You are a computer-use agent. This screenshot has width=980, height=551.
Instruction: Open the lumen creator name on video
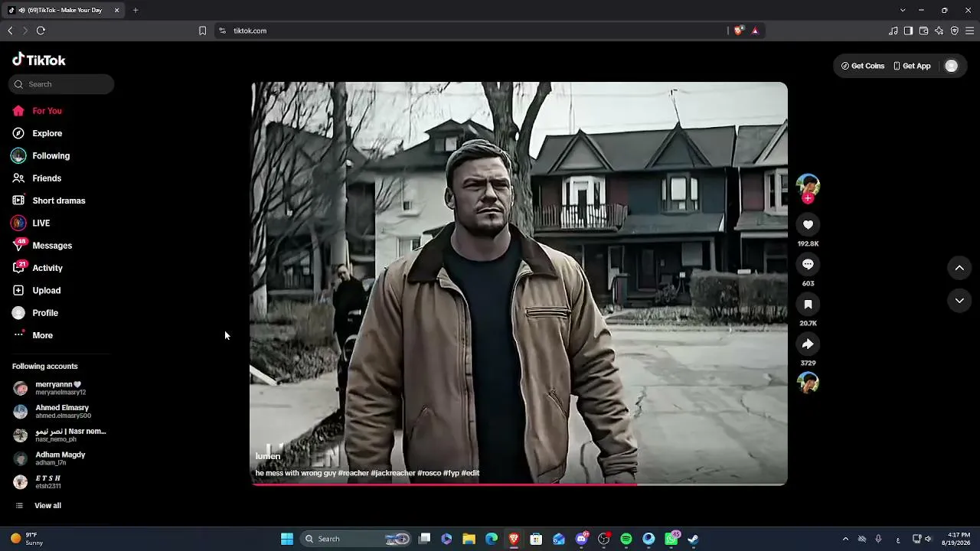(268, 456)
